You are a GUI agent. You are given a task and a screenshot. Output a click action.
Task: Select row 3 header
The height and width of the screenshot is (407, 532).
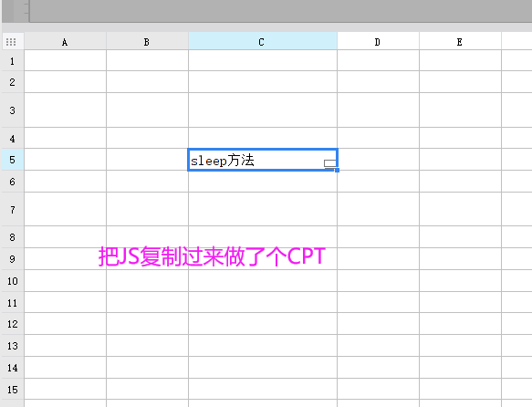(13, 110)
